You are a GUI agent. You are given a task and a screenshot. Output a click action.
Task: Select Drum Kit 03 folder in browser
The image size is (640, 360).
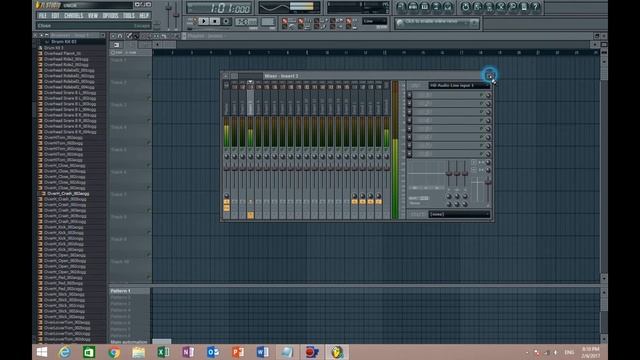coord(64,42)
